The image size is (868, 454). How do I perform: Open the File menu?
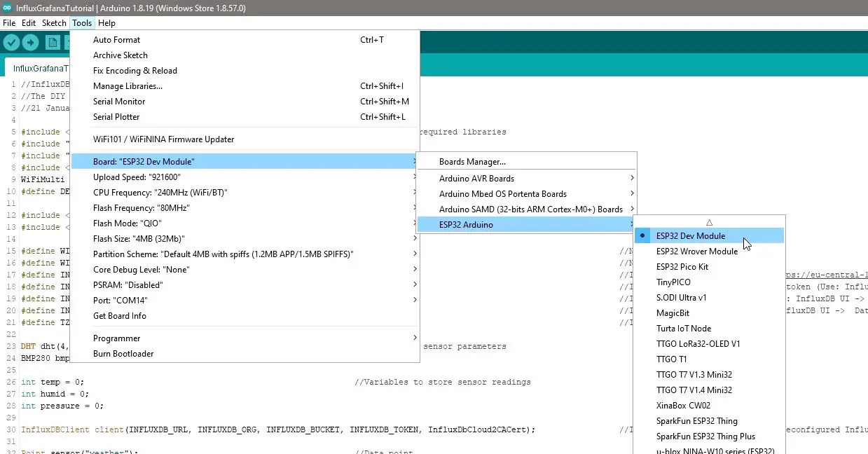pyautogui.click(x=9, y=23)
